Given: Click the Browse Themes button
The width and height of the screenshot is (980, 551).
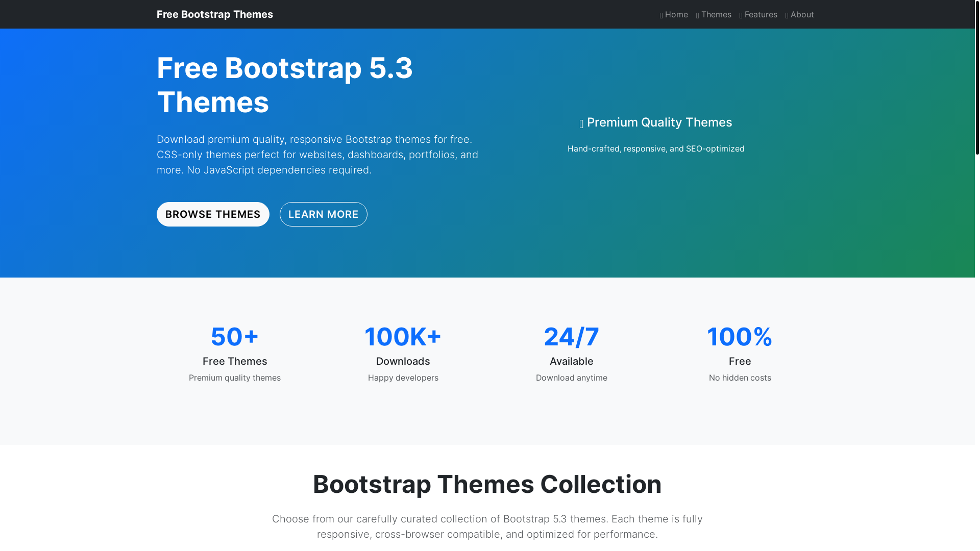Looking at the screenshot, I should pyautogui.click(x=213, y=214).
